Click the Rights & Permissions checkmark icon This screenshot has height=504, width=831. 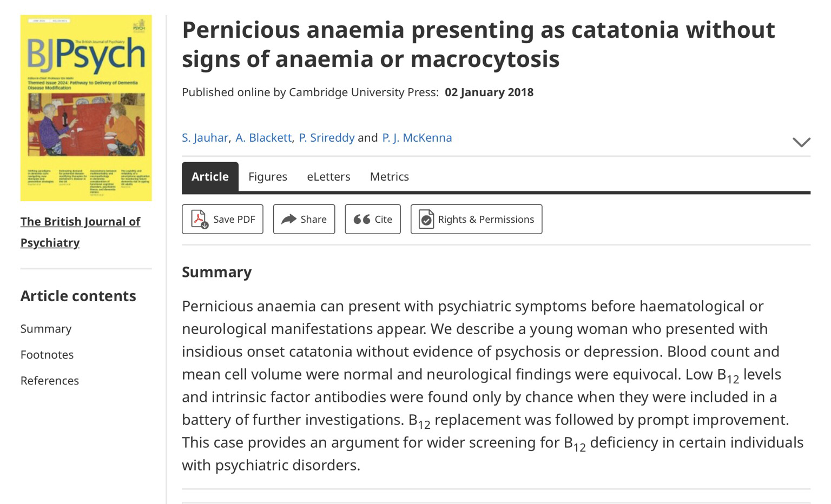click(x=426, y=219)
